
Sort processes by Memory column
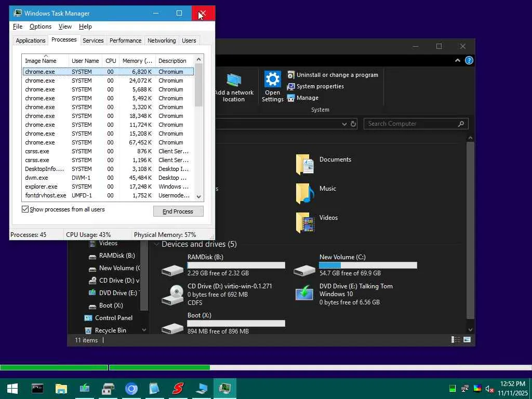pyautogui.click(x=137, y=61)
